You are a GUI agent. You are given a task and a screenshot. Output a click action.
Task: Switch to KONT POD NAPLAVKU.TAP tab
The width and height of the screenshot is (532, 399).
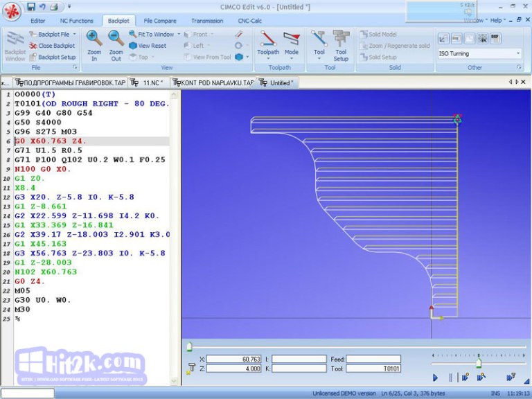pyautogui.click(x=213, y=83)
